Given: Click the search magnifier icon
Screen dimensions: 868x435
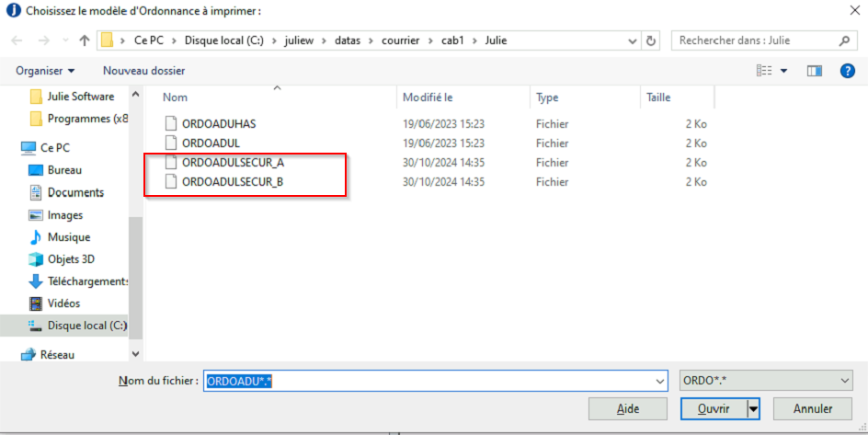Looking at the screenshot, I should (844, 40).
